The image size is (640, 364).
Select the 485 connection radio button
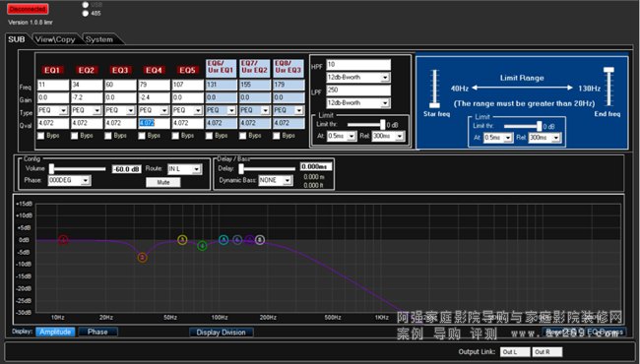tap(85, 13)
